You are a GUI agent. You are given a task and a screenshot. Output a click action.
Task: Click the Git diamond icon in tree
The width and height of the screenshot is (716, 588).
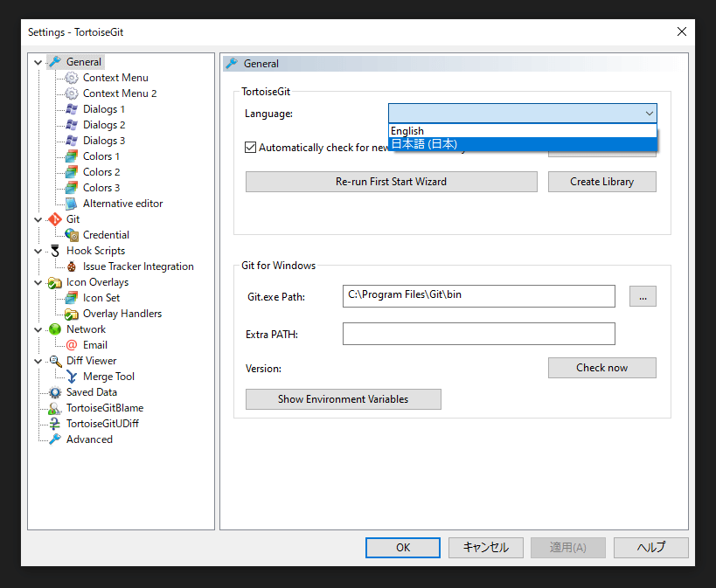[55, 219]
